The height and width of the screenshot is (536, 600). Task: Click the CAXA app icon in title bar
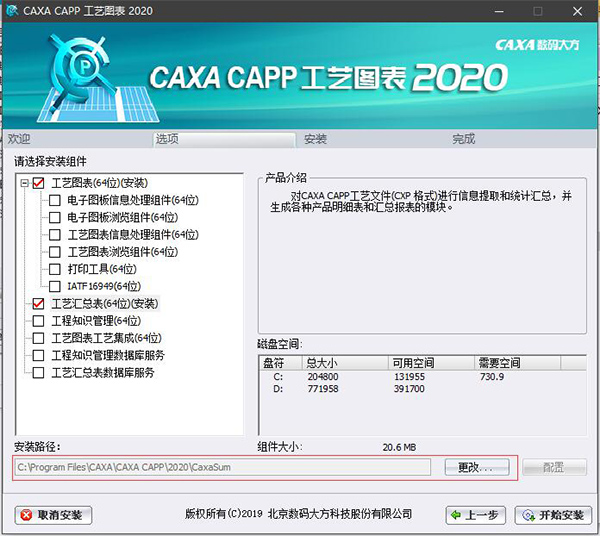pyautogui.click(x=12, y=10)
